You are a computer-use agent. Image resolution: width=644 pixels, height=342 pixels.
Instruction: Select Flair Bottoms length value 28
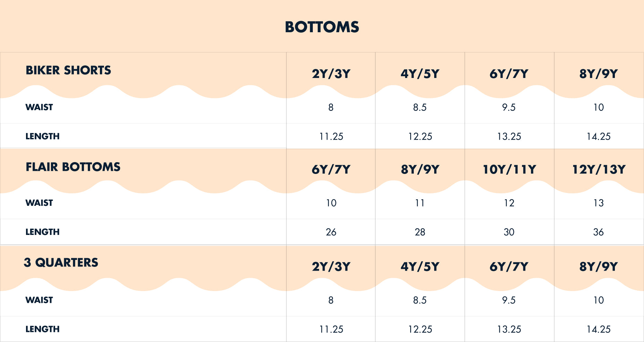(x=420, y=232)
